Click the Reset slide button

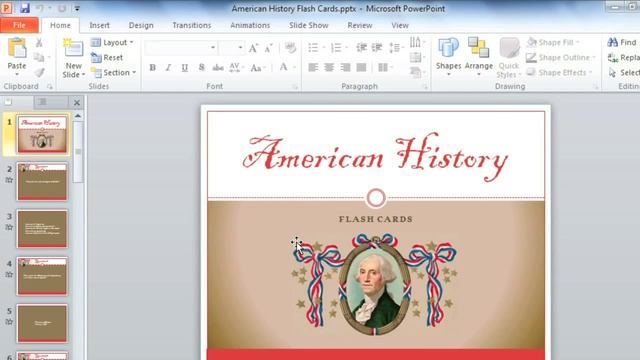point(107,58)
